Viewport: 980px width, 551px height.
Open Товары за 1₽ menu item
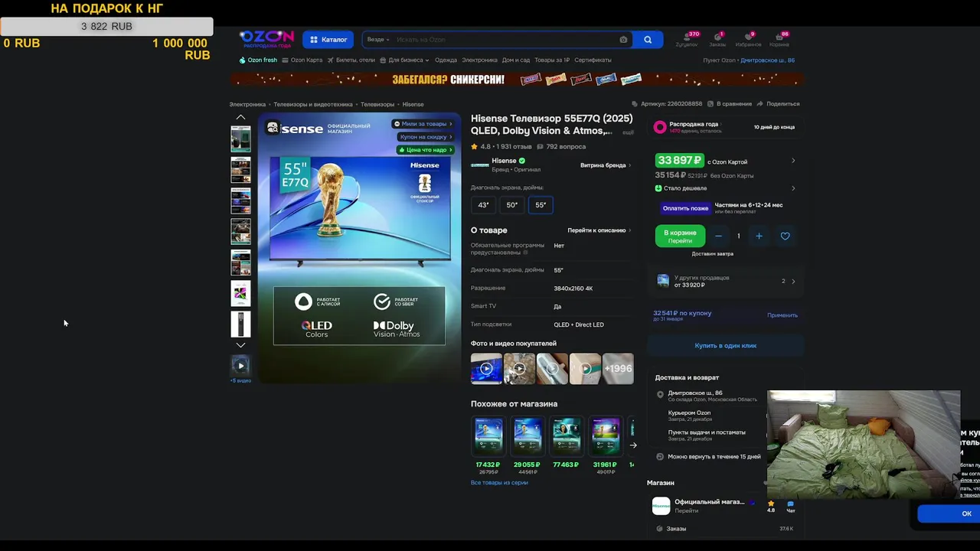point(552,60)
